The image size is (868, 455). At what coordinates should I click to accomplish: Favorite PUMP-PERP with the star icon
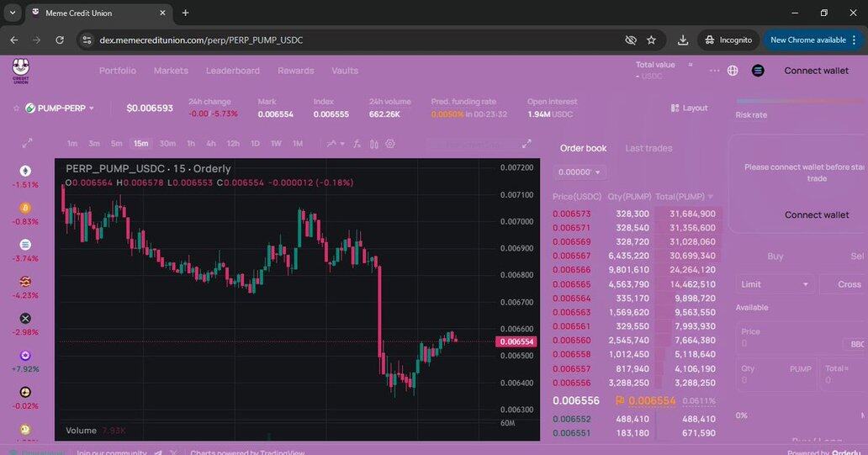15,108
